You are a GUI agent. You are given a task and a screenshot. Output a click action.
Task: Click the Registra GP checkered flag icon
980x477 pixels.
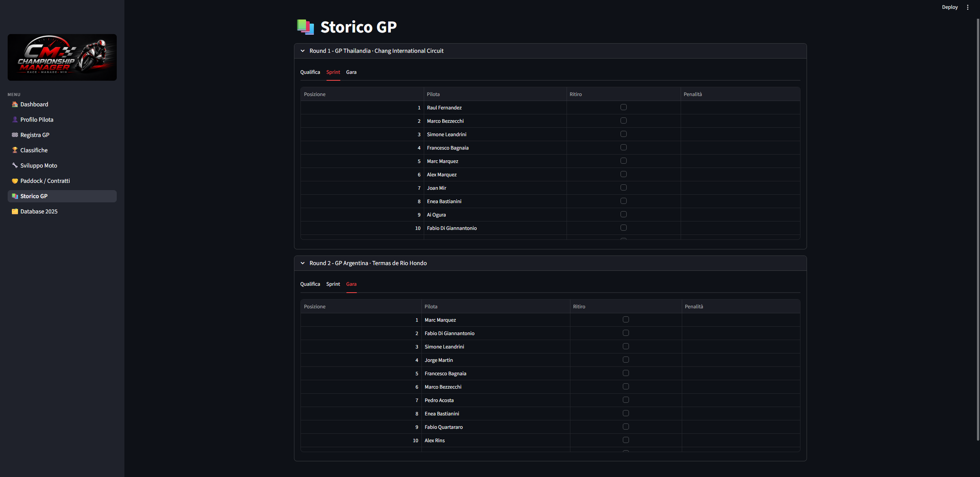15,135
